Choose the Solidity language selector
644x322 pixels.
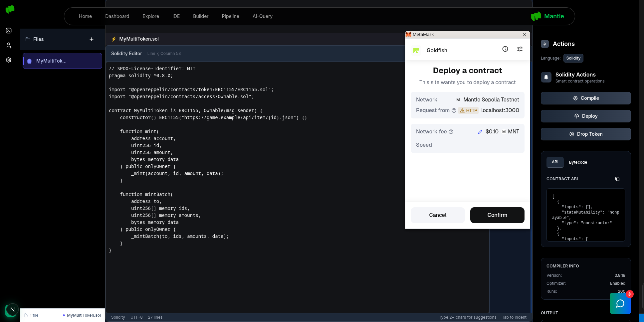pyautogui.click(x=573, y=58)
